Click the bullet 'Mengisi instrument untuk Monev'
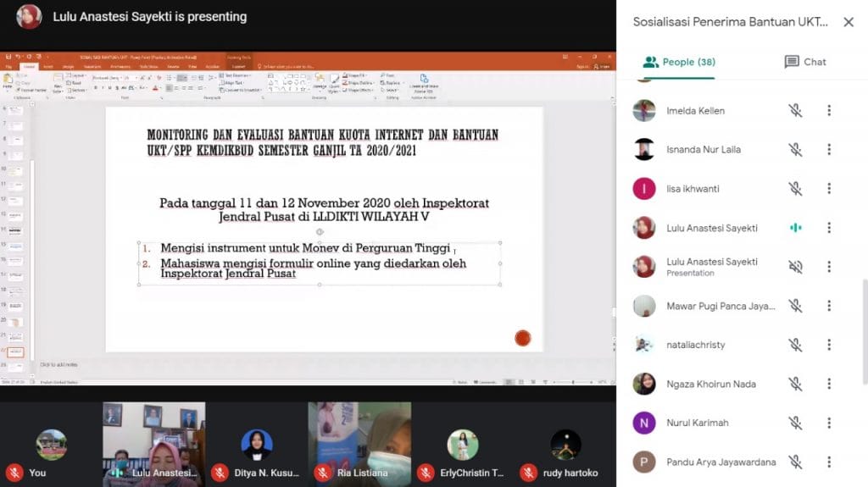Screen dimensions: 868x487 pyautogui.click(x=305, y=248)
